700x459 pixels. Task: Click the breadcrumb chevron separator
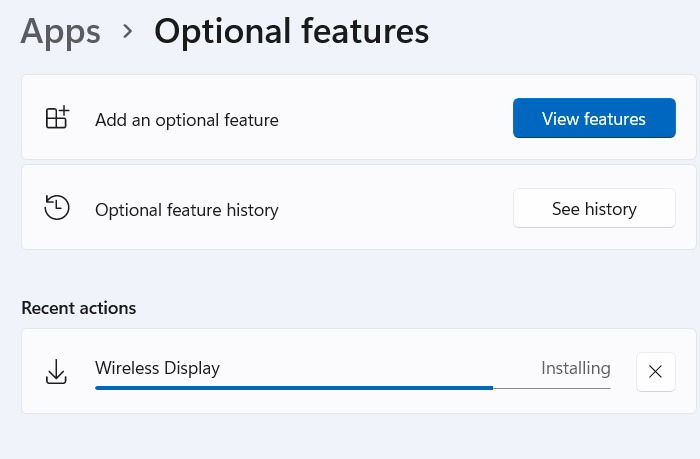(127, 31)
